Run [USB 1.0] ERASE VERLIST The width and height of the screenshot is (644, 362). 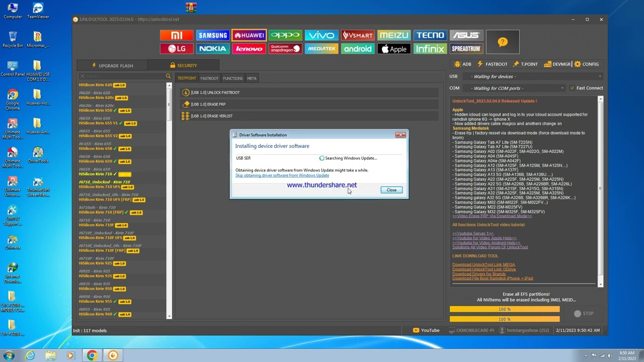click(310, 116)
